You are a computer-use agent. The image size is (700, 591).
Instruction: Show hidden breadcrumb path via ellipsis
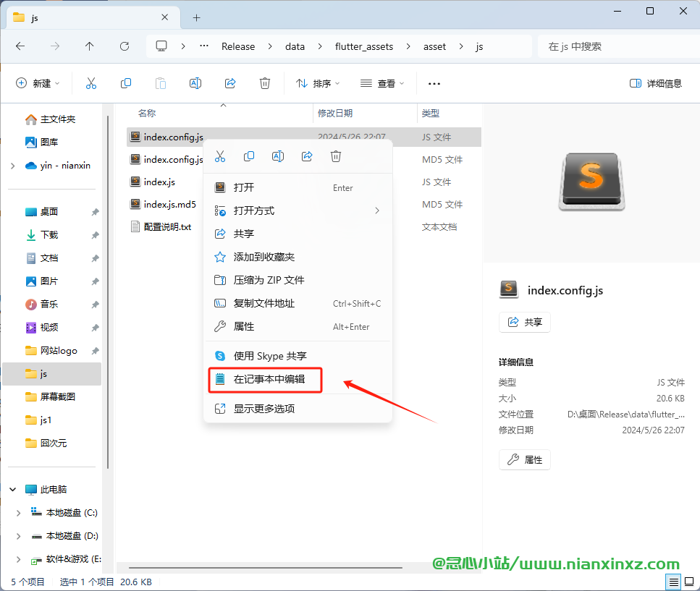pyautogui.click(x=204, y=46)
